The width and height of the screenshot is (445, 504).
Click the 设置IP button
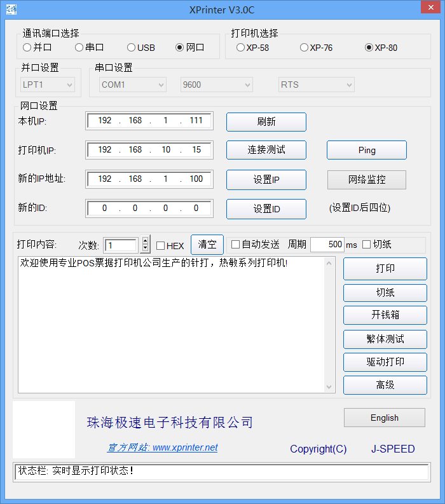(266, 180)
